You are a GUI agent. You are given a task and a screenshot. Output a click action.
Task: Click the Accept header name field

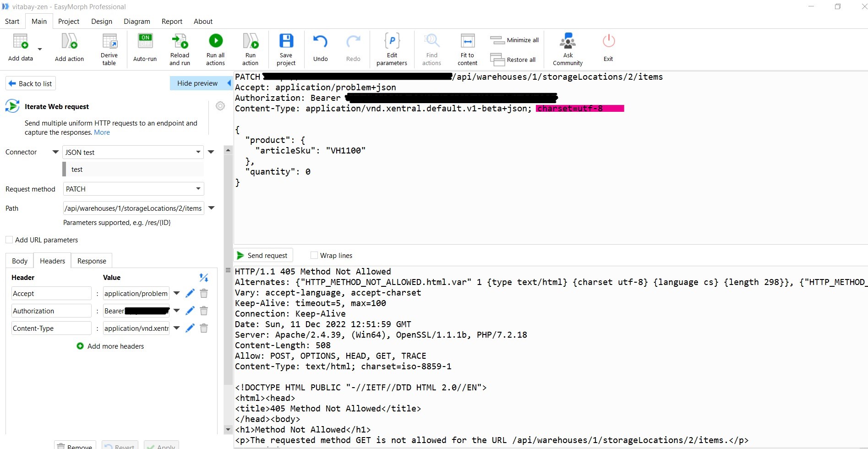(51, 293)
